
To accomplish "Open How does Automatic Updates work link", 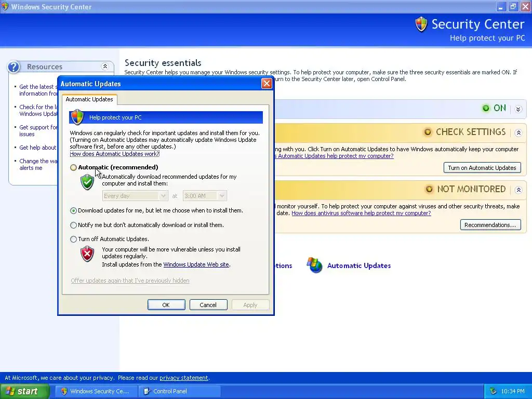I will tap(115, 154).
